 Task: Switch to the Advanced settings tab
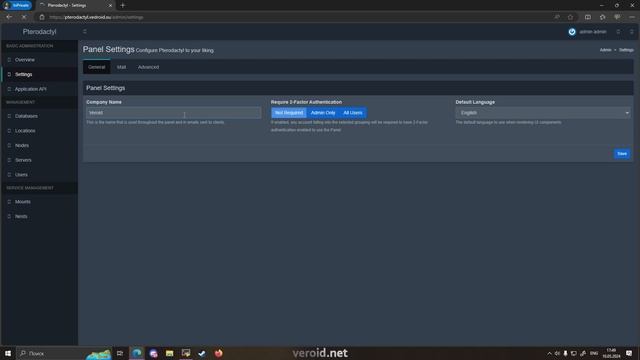tap(148, 67)
